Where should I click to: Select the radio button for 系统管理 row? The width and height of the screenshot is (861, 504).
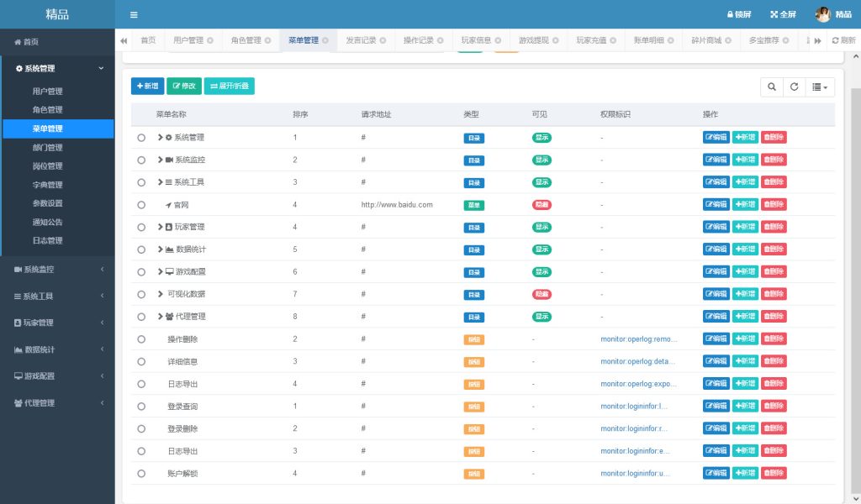(141, 138)
